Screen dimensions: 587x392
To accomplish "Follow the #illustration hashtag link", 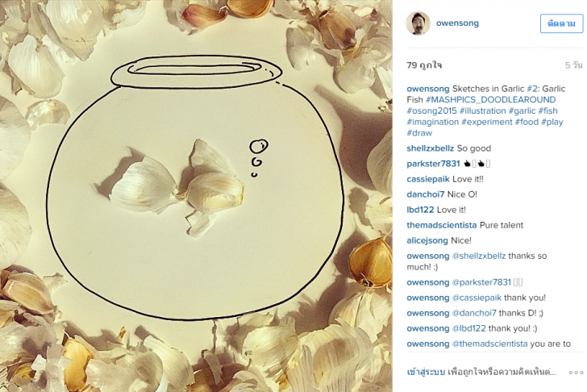I will 482,111.
